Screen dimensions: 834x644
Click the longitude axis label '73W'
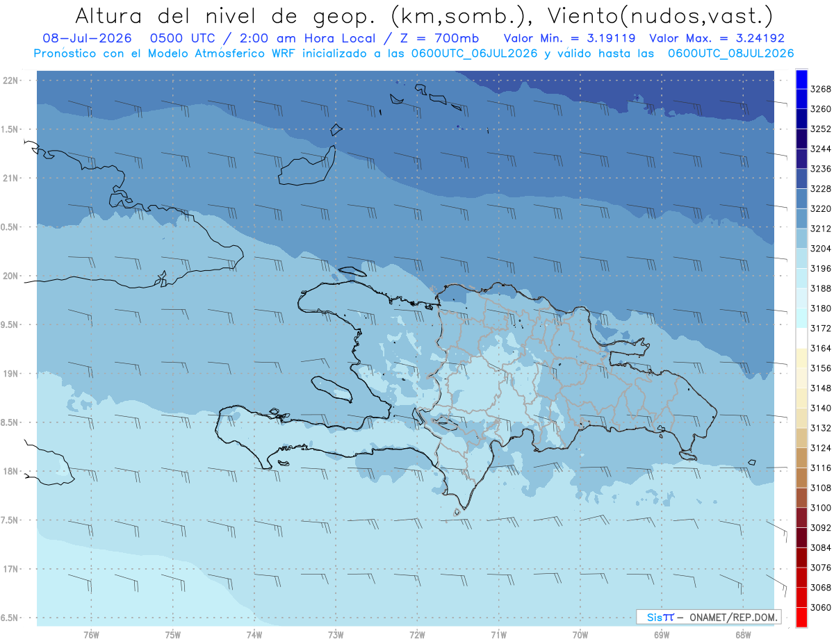pos(336,634)
